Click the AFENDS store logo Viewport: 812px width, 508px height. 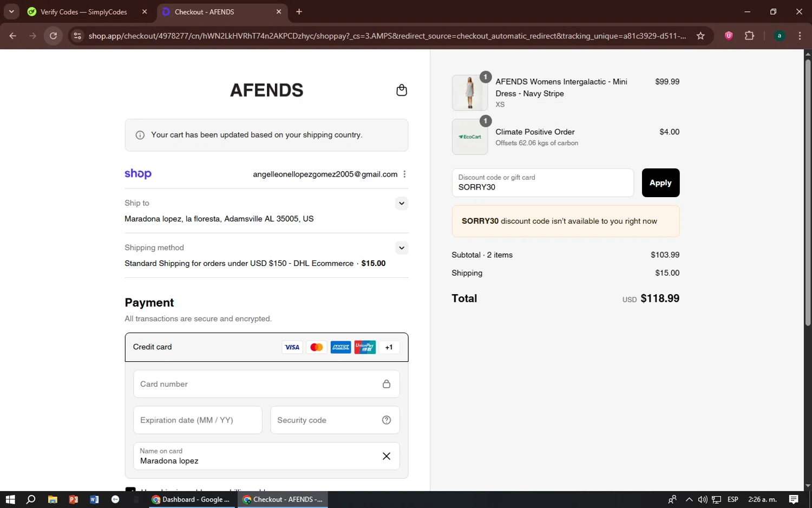(x=266, y=90)
